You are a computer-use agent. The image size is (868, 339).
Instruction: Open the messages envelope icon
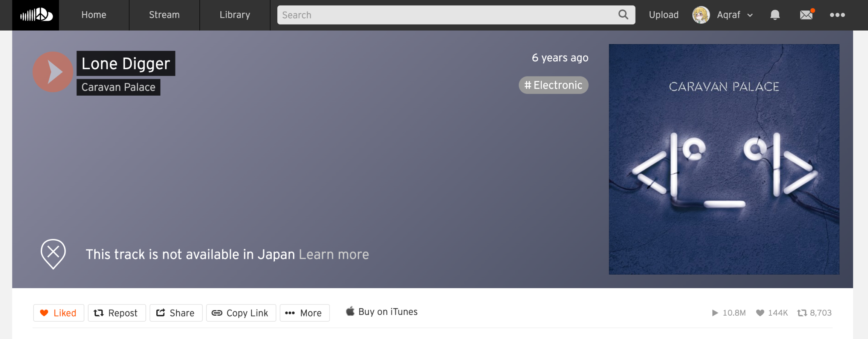click(806, 15)
